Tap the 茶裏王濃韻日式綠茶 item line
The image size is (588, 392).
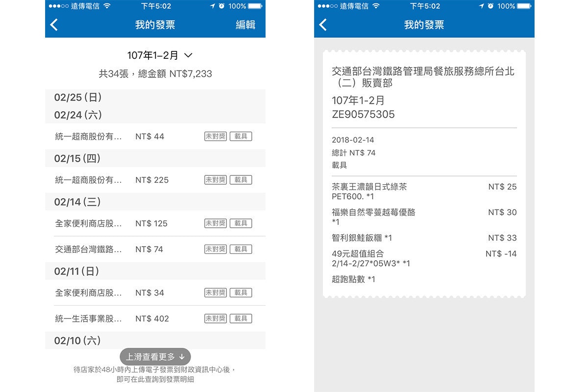[x=424, y=192]
